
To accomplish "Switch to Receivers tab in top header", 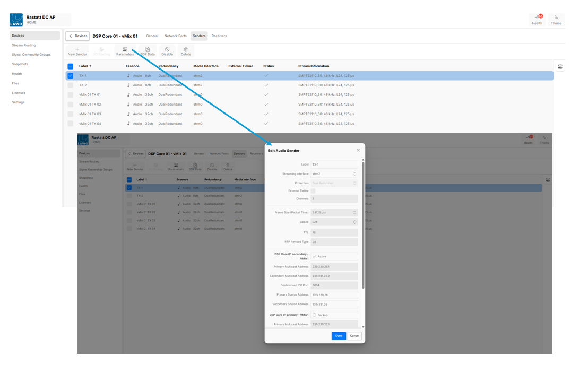I will (219, 36).
